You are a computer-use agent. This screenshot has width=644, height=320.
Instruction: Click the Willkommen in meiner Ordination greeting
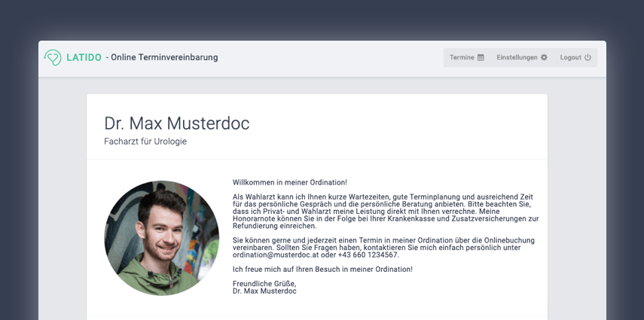click(290, 182)
